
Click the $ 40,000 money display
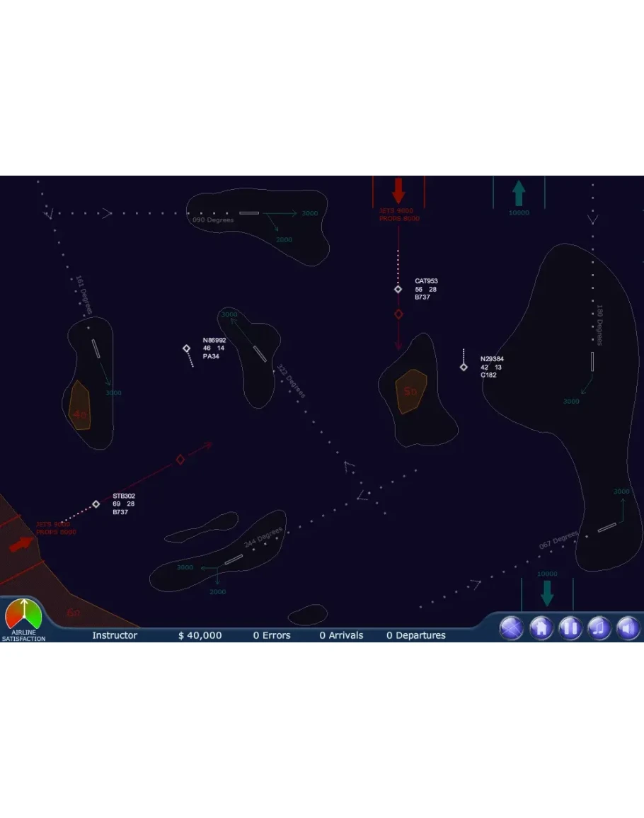pos(200,635)
